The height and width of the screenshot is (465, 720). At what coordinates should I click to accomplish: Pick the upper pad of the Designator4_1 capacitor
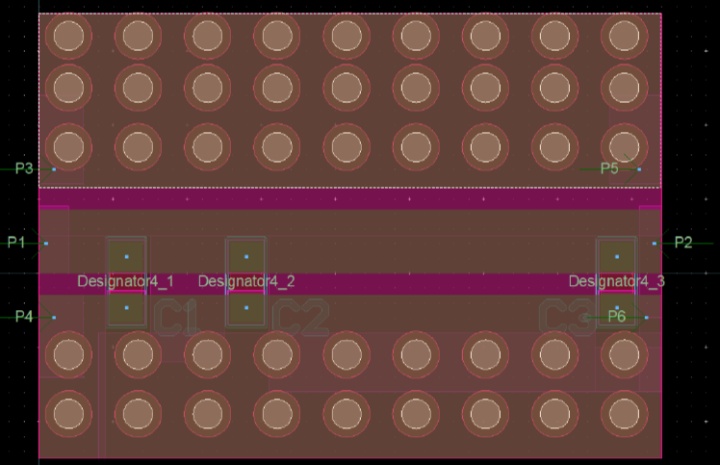click(127, 257)
